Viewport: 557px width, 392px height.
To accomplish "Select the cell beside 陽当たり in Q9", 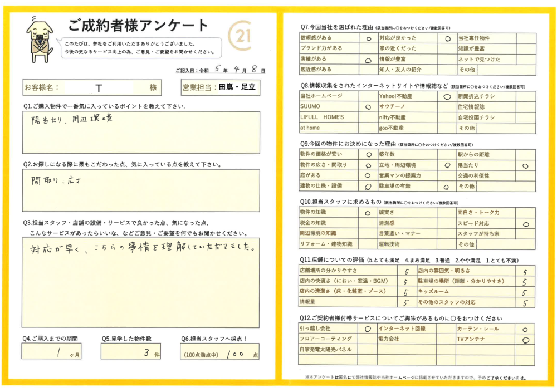I will pyautogui.click(x=525, y=165).
